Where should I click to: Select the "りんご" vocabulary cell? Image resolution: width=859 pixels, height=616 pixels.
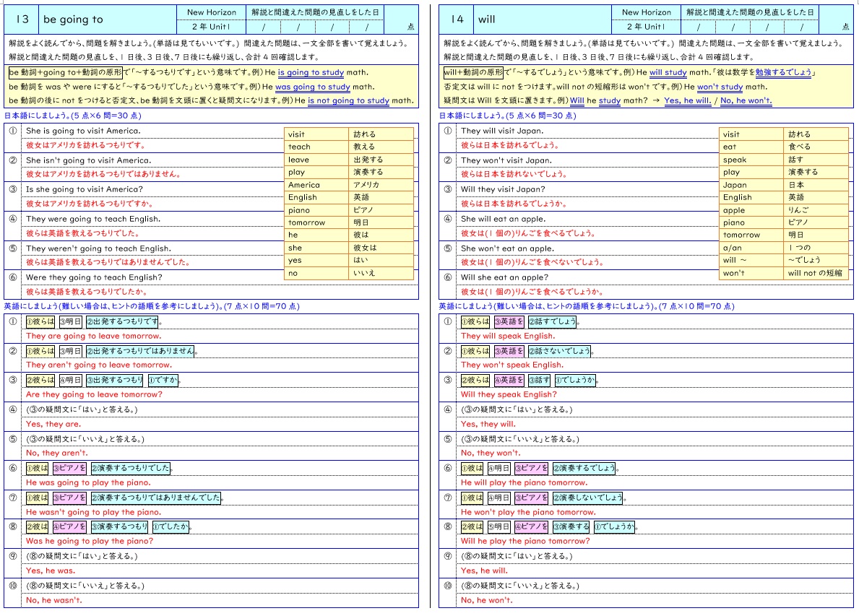[x=816, y=210]
